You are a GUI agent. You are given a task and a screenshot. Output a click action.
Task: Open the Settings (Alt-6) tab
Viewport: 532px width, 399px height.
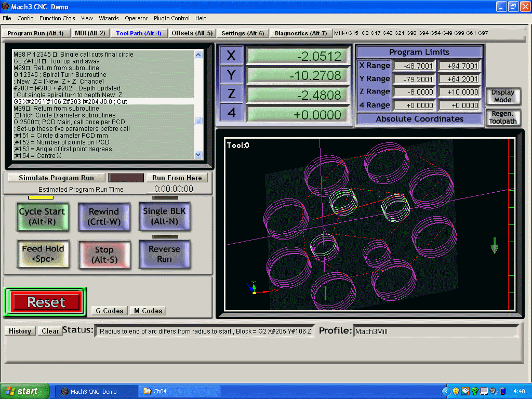[x=243, y=33]
